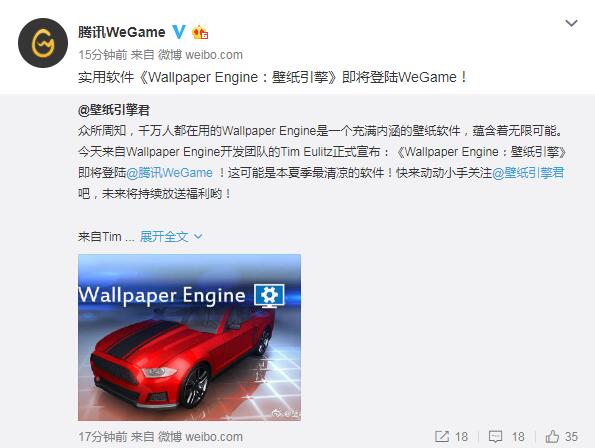Open the @壁纸引擎君 bold author link

point(114,110)
